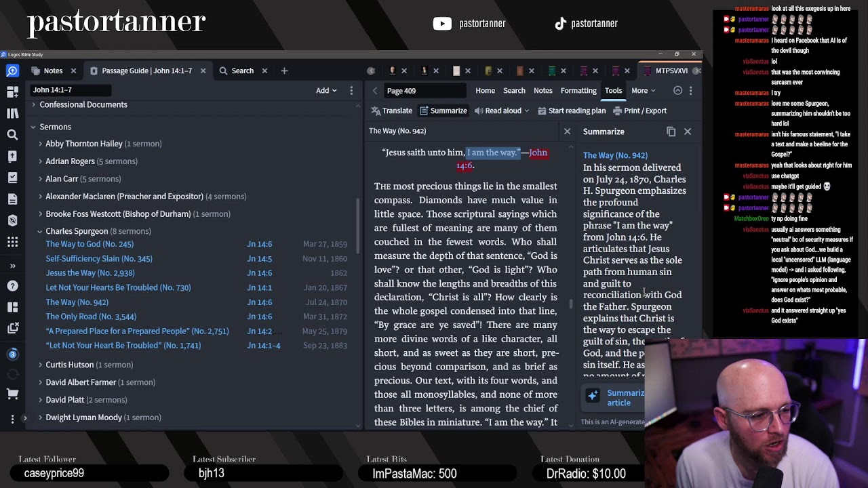Open the Factbook icon in left sidebar
Screen dimensions: 868x488
click(12, 220)
